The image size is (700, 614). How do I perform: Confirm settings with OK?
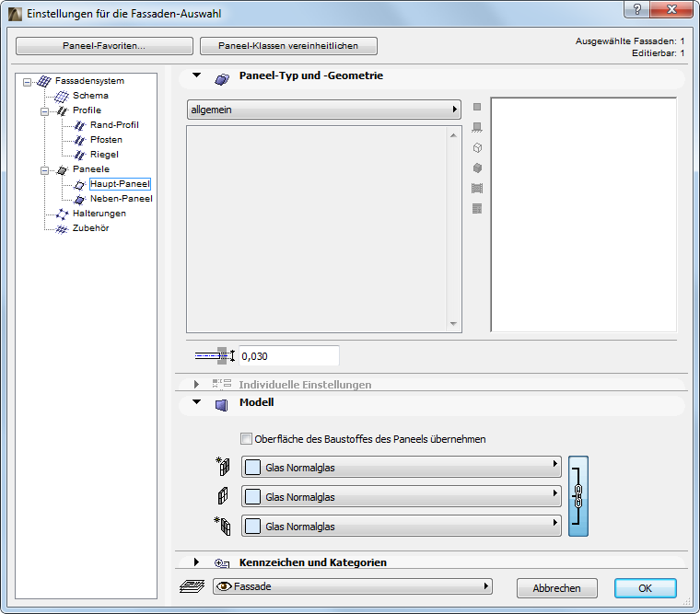pos(645,588)
